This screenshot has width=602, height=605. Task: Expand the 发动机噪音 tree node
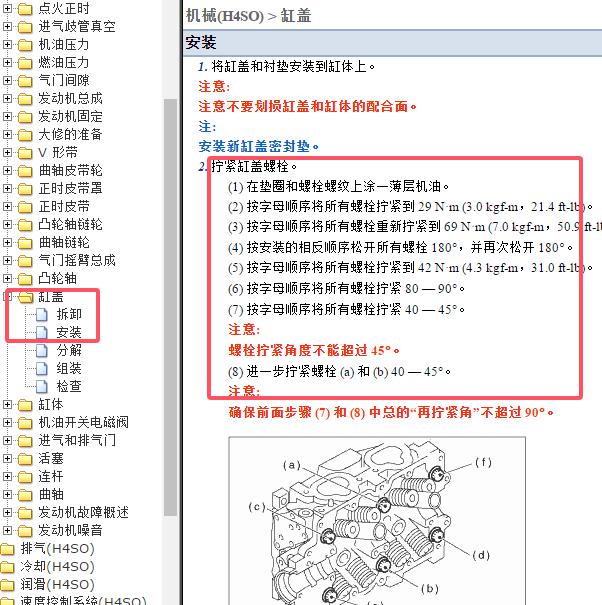(x=7, y=531)
